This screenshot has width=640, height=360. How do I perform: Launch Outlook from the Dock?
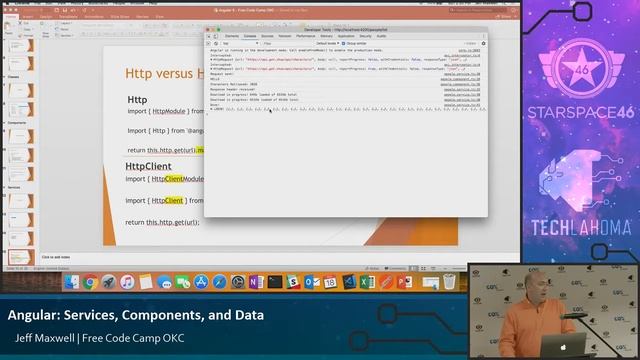tap(311, 282)
